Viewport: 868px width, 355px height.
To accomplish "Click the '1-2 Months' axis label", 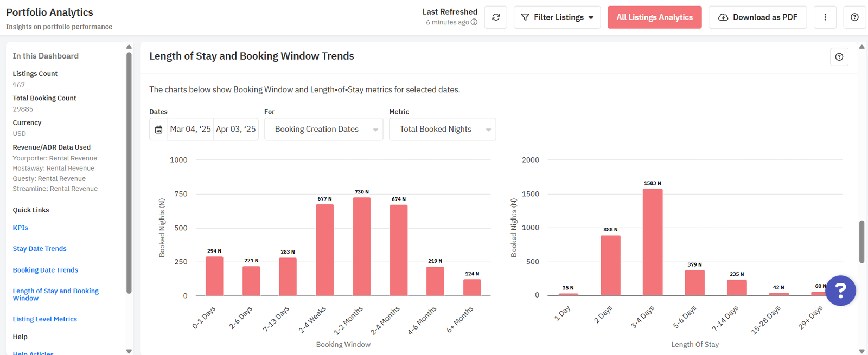I will click(x=348, y=320).
